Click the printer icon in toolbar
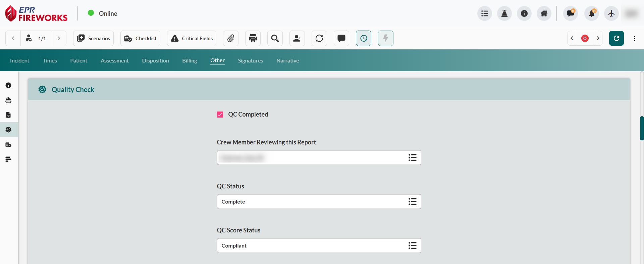Image resolution: width=644 pixels, height=264 pixels. pos(253,38)
